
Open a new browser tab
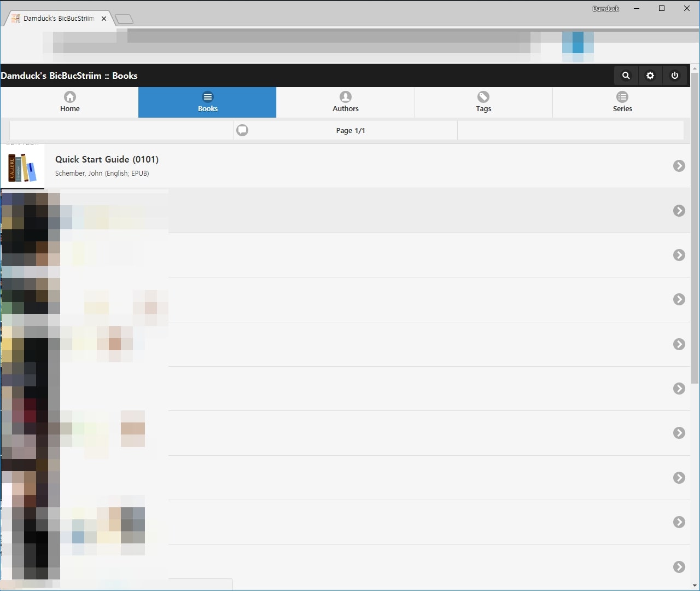click(124, 19)
